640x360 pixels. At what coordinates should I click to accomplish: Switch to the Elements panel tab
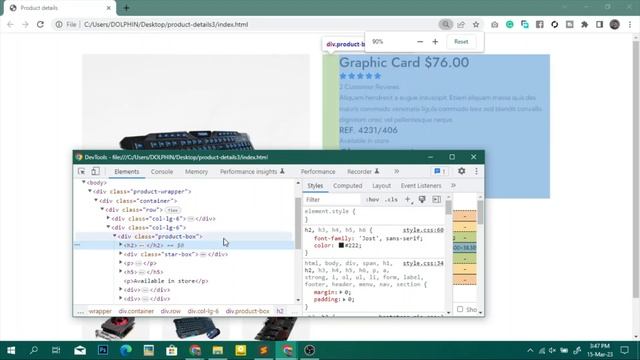(x=127, y=172)
